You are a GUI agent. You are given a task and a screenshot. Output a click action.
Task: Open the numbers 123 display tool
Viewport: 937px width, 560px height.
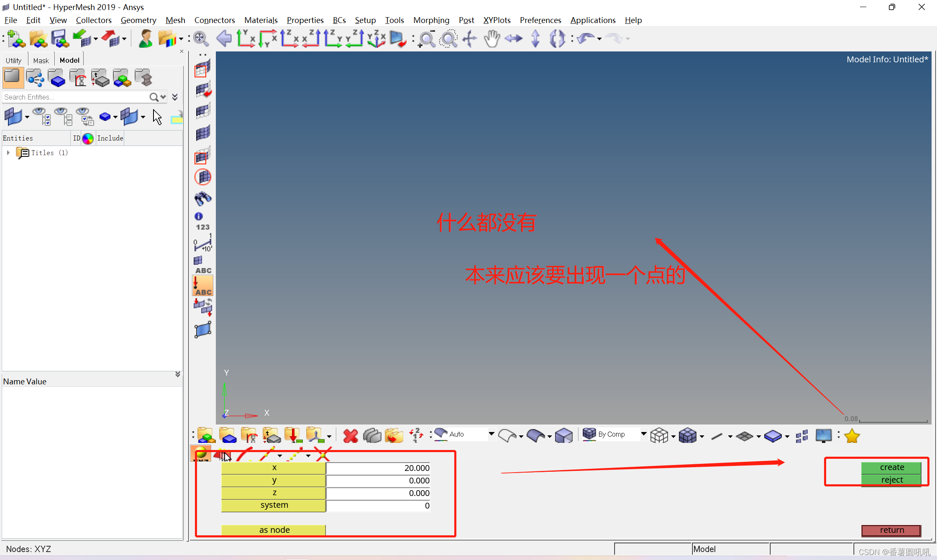pos(203,227)
